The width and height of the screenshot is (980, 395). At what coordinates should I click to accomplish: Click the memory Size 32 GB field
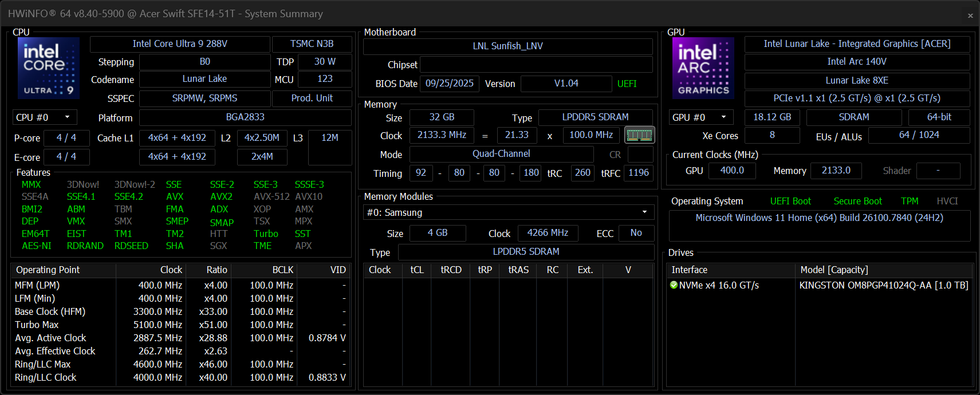442,117
